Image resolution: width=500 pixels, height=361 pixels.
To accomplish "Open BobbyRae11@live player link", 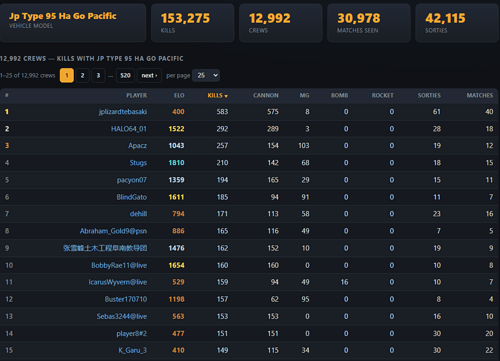I will pyautogui.click(x=119, y=265).
